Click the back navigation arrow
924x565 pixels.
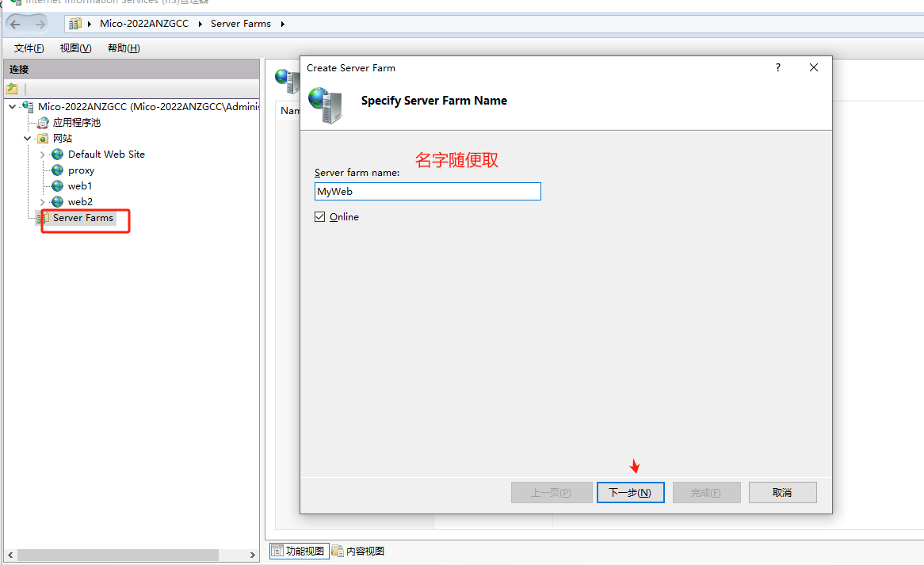click(x=15, y=24)
